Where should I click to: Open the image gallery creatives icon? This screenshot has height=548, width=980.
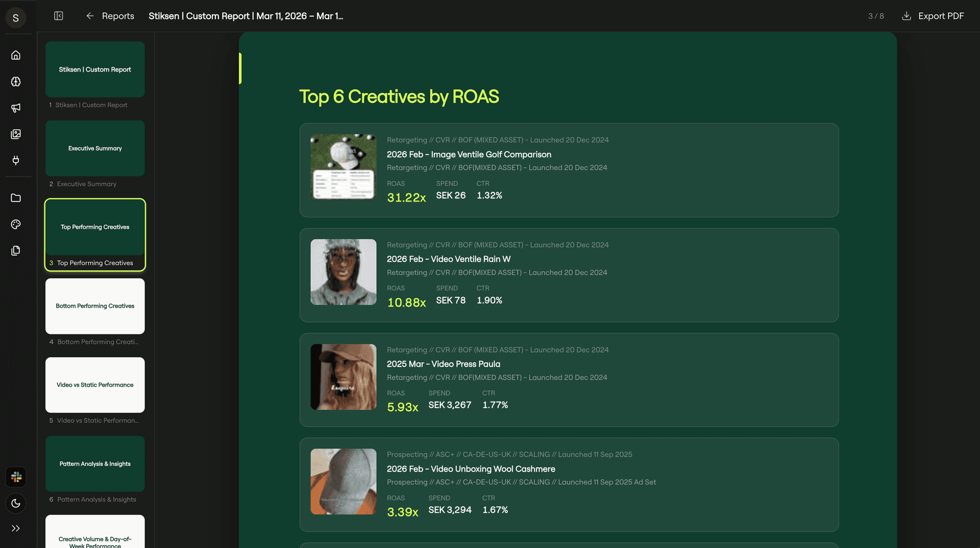(16, 134)
